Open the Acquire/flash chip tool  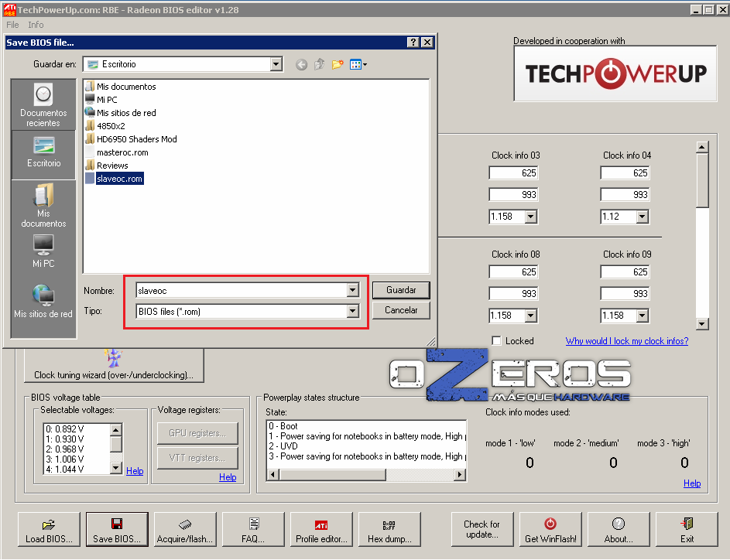(185, 530)
